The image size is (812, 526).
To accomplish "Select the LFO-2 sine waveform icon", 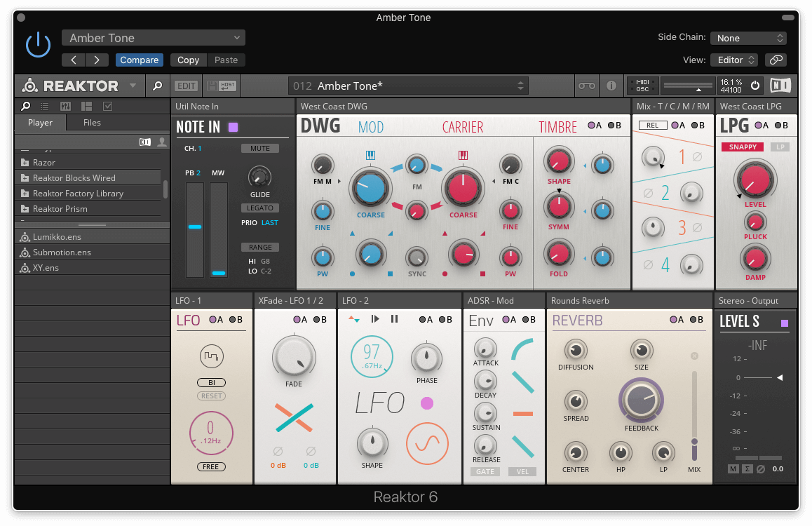I will click(x=427, y=444).
